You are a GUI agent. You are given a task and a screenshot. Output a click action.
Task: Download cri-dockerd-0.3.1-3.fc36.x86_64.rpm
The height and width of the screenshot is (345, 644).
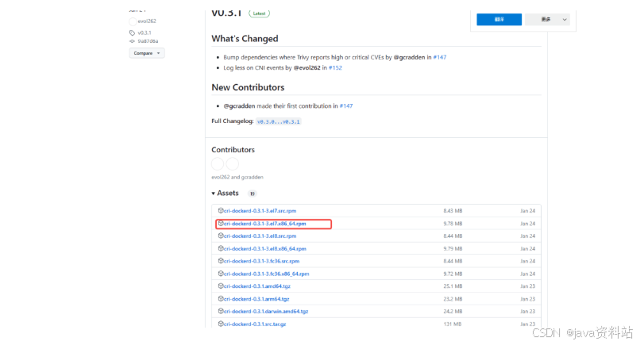click(x=267, y=274)
